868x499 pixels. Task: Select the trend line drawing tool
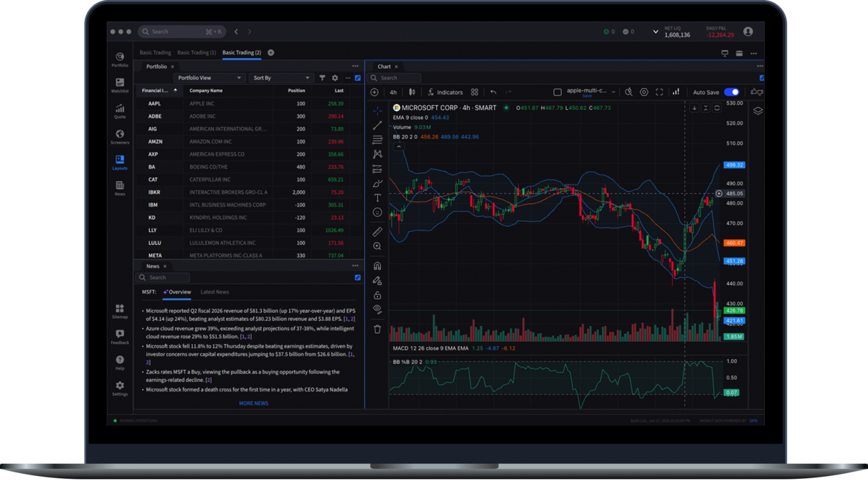point(377,126)
